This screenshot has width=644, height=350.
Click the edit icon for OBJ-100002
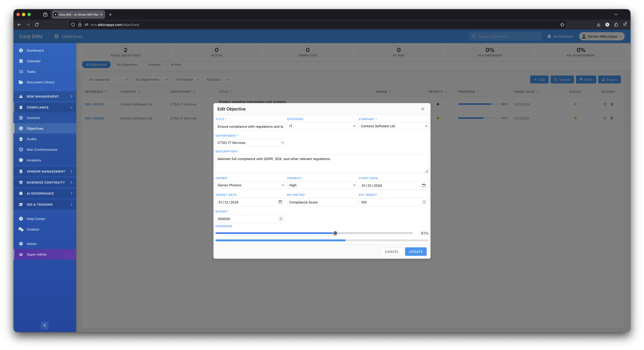(605, 118)
